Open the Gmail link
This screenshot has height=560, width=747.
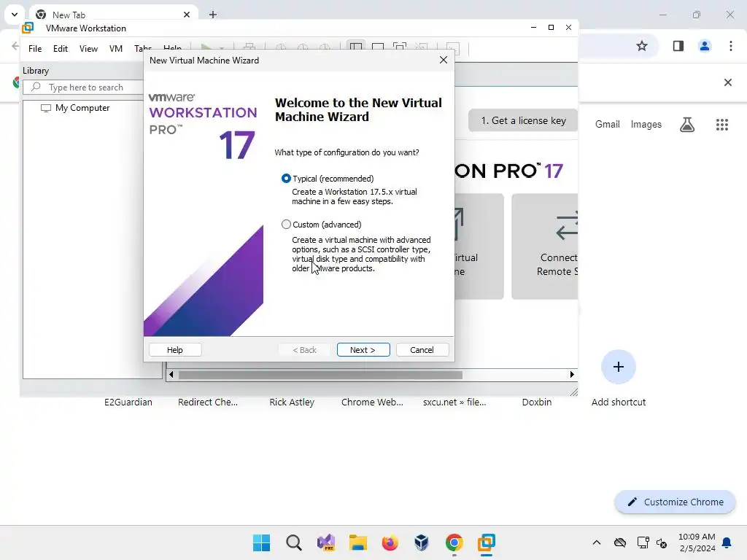[x=608, y=124]
